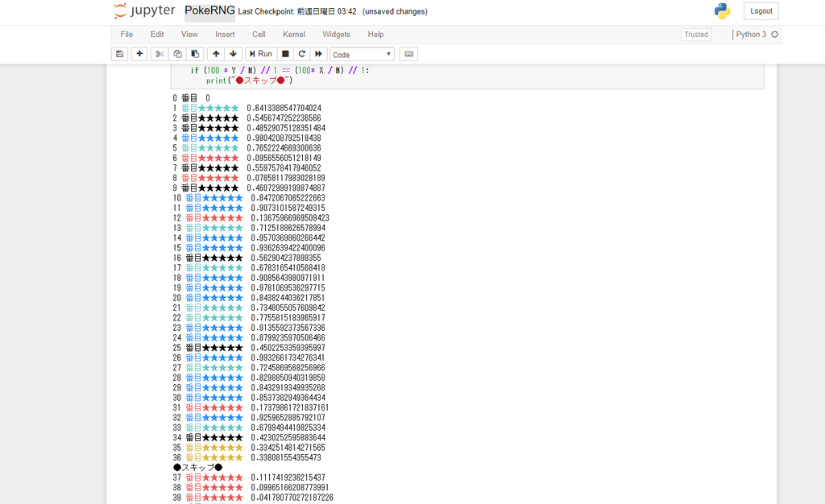Viewport: 825px width, 504px height.
Task: Click the '0 番目 0' output line
Action: click(192, 98)
